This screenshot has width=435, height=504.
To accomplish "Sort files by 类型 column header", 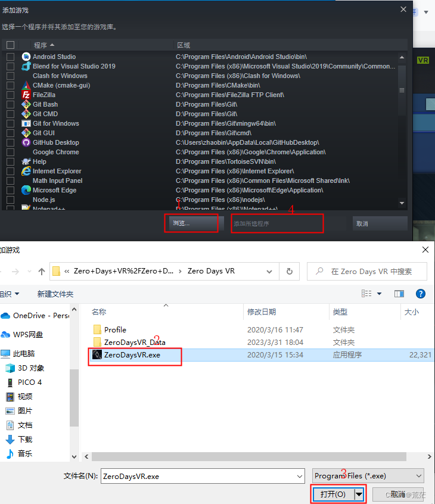I will (365, 312).
